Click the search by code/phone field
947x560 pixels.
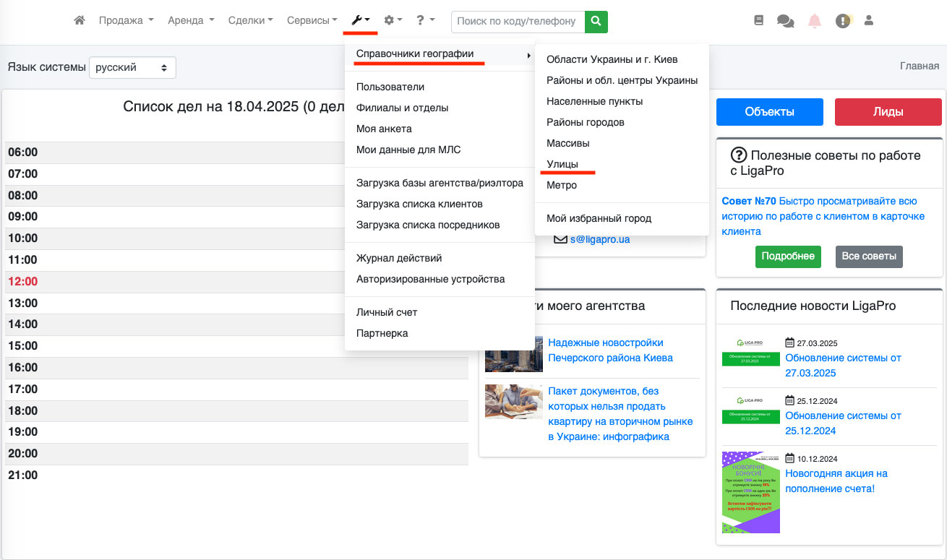(x=517, y=22)
